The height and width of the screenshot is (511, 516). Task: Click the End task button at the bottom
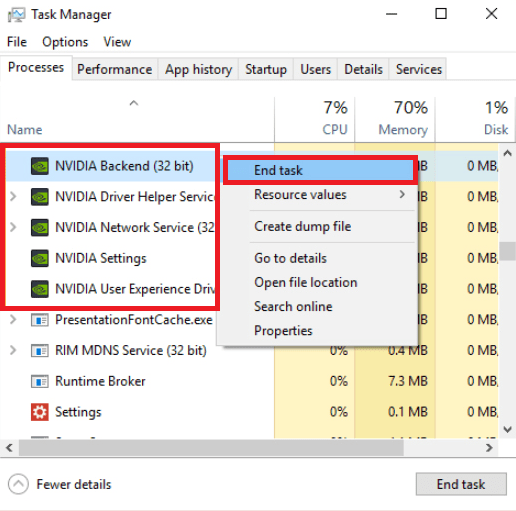coord(461,484)
